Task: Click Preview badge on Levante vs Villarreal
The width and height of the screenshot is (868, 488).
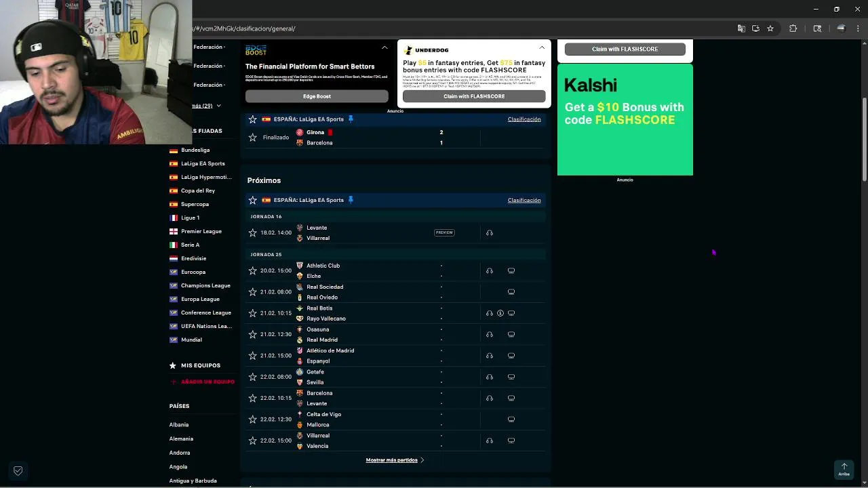Action: [444, 232]
